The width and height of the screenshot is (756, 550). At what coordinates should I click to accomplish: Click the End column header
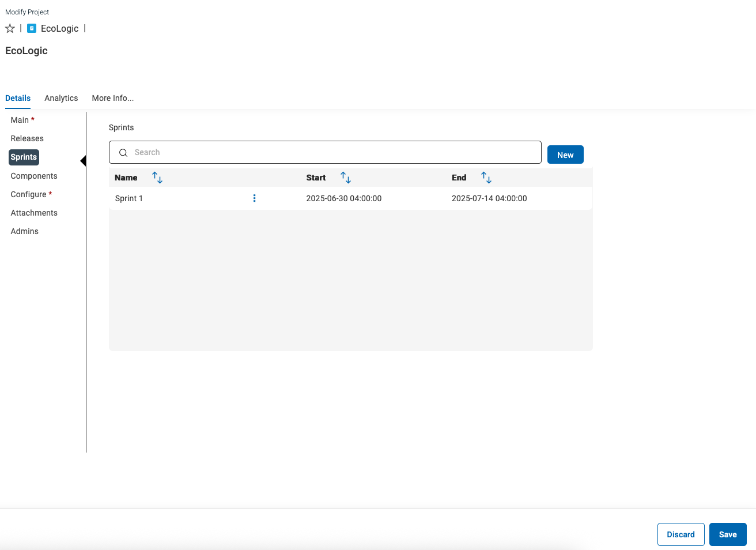(x=459, y=178)
